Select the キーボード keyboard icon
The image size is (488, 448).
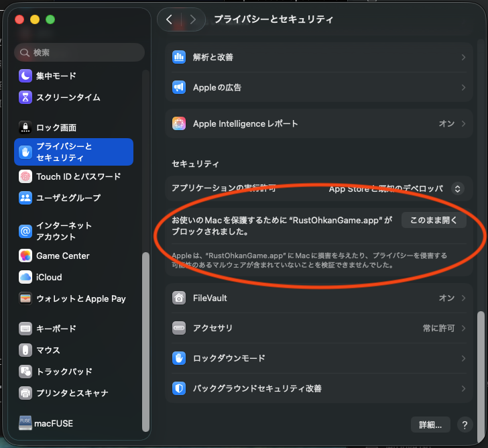(25, 329)
